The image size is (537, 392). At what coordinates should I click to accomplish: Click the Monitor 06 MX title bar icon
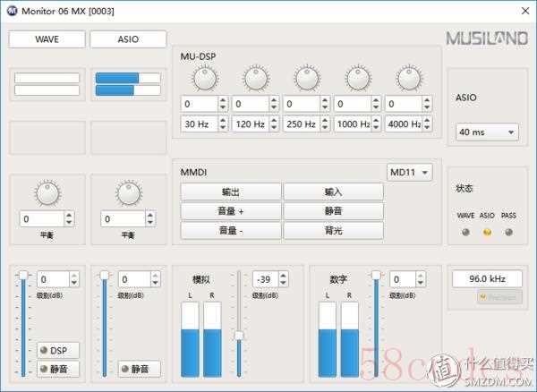pos(13,11)
